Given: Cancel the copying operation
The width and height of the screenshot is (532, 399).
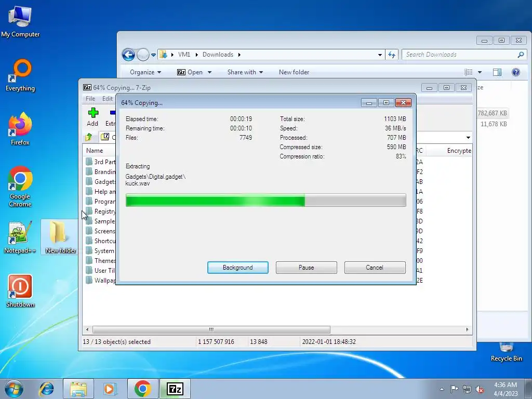Looking at the screenshot, I should click(x=375, y=268).
